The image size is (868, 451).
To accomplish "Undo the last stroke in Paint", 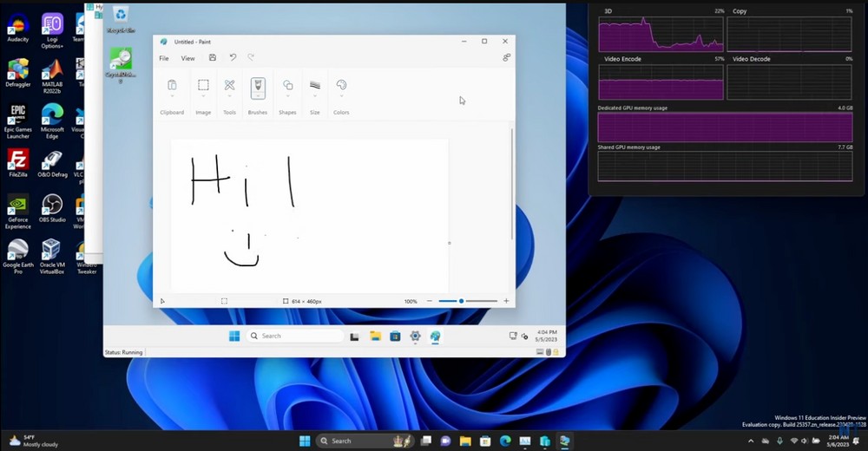I will point(233,58).
